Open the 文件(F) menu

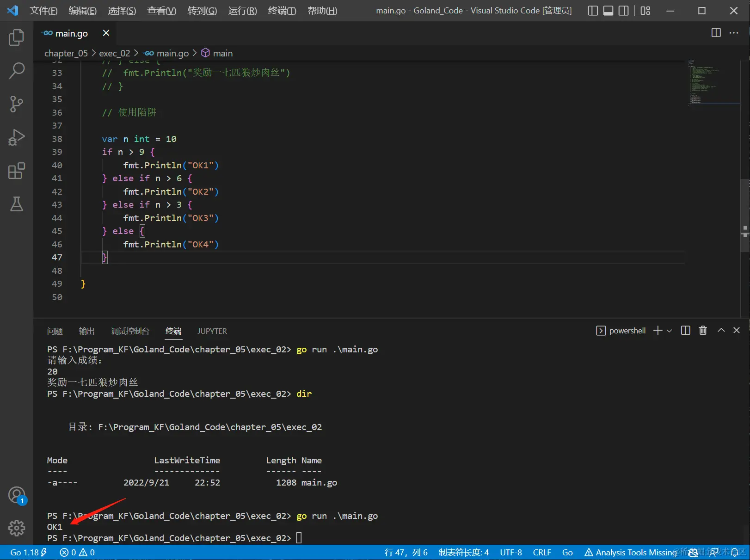click(x=43, y=11)
